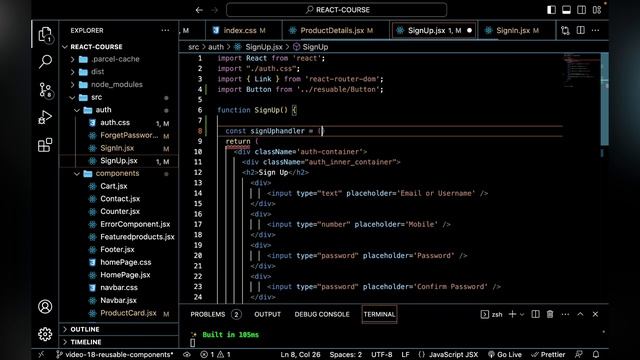The height and width of the screenshot is (360, 640).
Task: Toggle primary side bar layout icon
Action: coord(551,10)
